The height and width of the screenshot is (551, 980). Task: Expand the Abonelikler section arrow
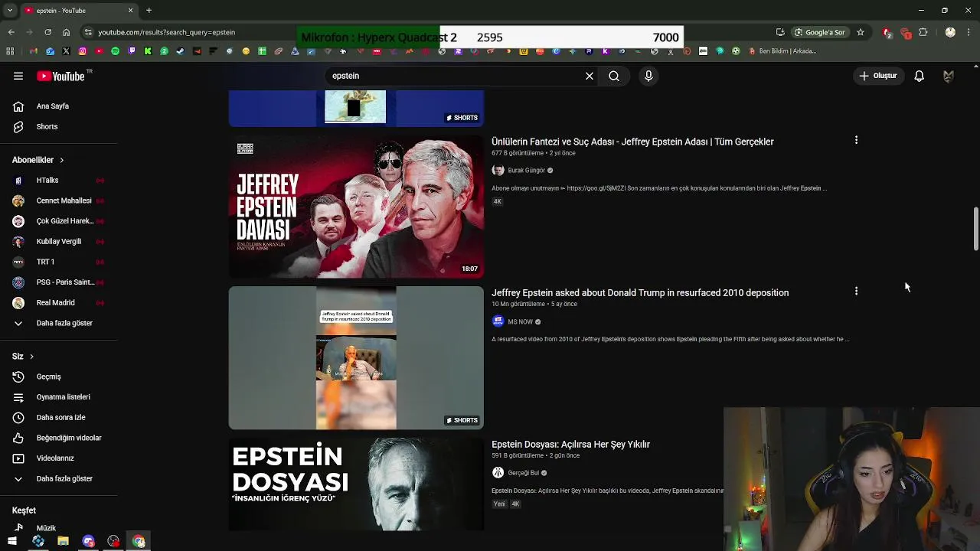[x=61, y=160]
